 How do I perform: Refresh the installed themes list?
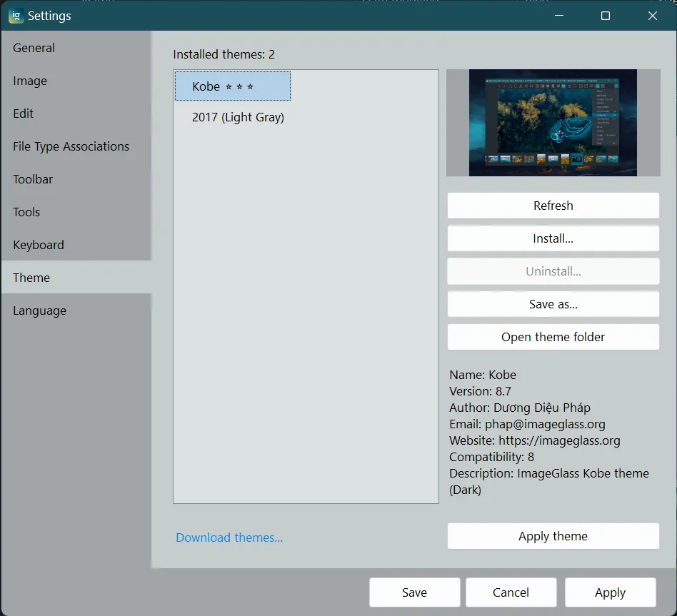tap(553, 206)
